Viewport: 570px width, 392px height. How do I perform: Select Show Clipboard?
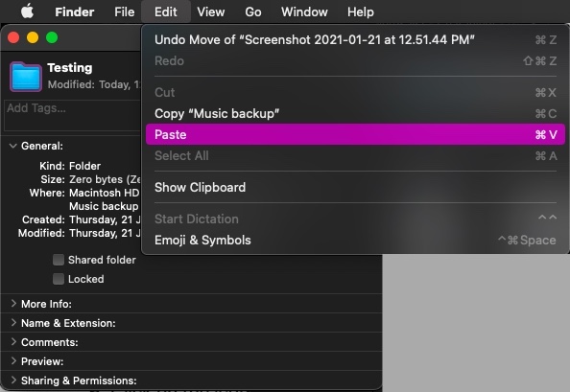[x=355, y=187]
